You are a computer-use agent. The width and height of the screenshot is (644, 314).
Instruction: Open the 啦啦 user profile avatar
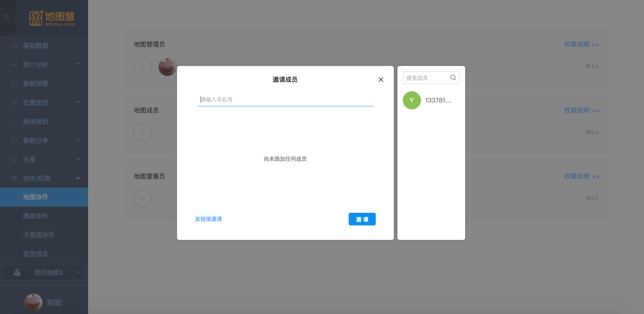click(33, 302)
